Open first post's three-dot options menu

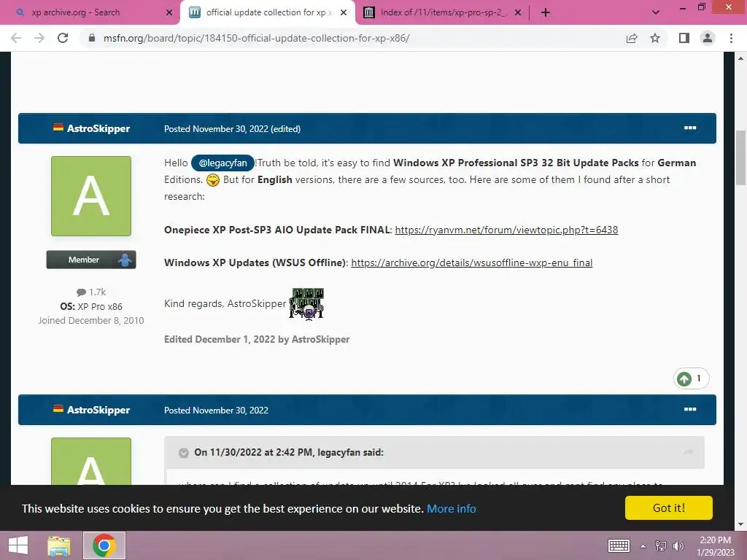(x=690, y=128)
